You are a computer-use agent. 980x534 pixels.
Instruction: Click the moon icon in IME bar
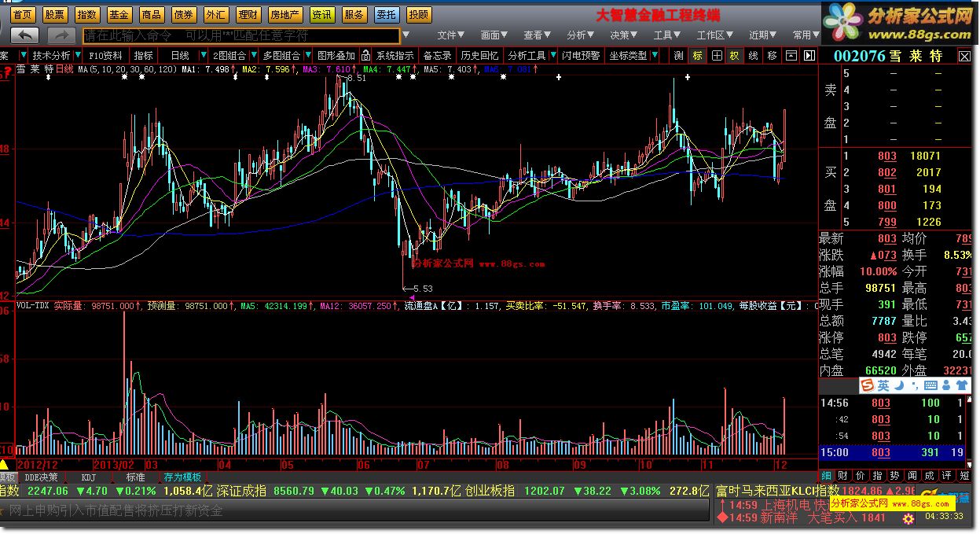coord(898,385)
